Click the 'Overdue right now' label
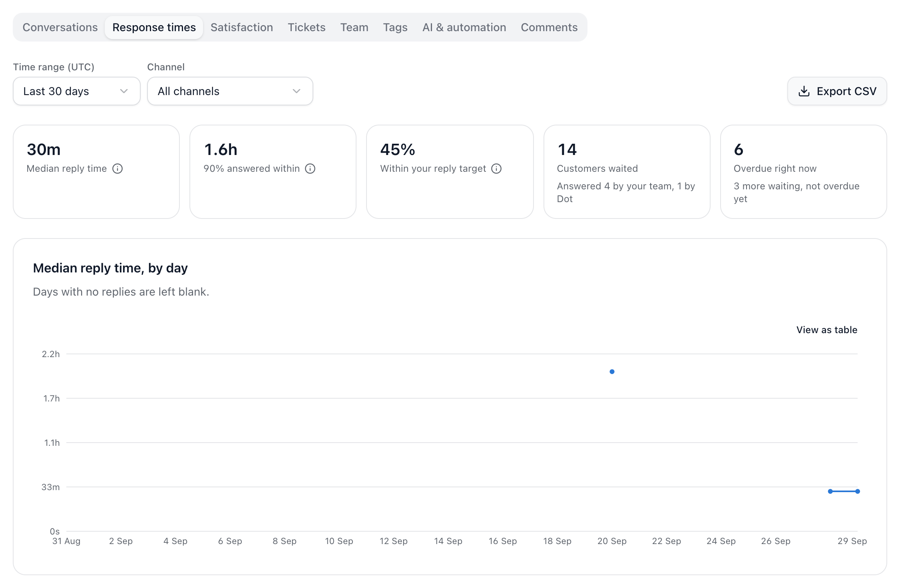The width and height of the screenshot is (900, 588). tap(775, 169)
